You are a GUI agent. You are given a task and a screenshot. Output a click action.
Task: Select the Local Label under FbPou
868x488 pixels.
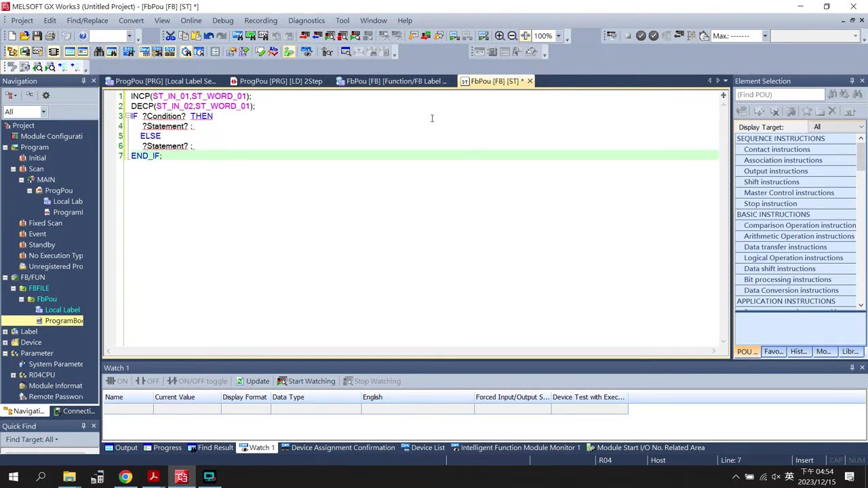(58, 310)
